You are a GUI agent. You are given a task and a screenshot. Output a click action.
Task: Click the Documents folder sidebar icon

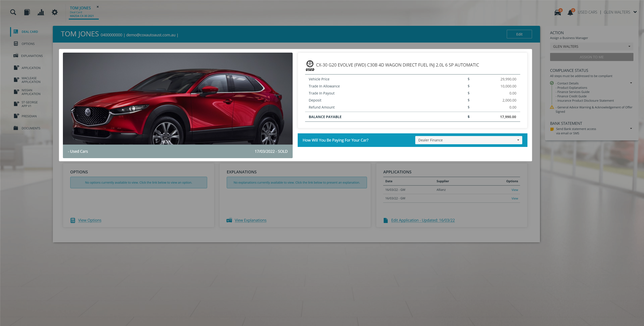coord(16,128)
